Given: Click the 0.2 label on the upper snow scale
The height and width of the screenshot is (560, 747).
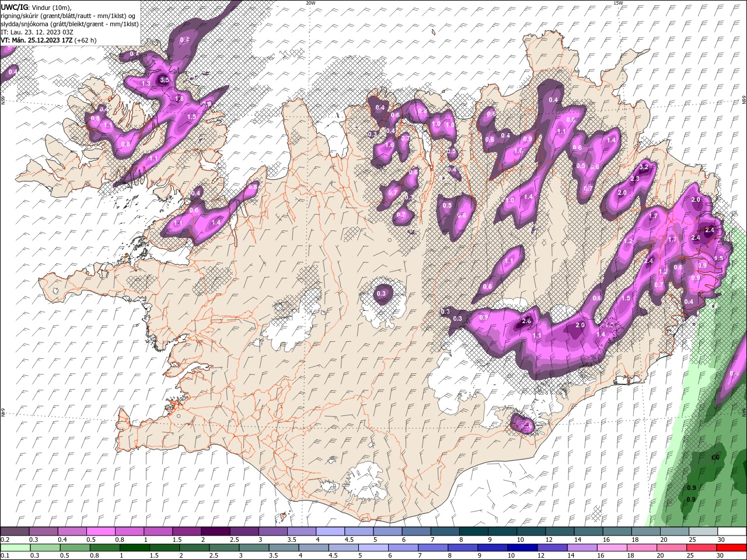Looking at the screenshot, I should click(5, 540).
